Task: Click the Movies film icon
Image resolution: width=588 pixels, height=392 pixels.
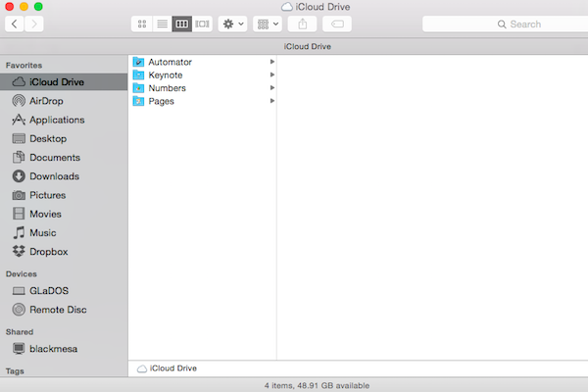Action: pyautogui.click(x=19, y=214)
